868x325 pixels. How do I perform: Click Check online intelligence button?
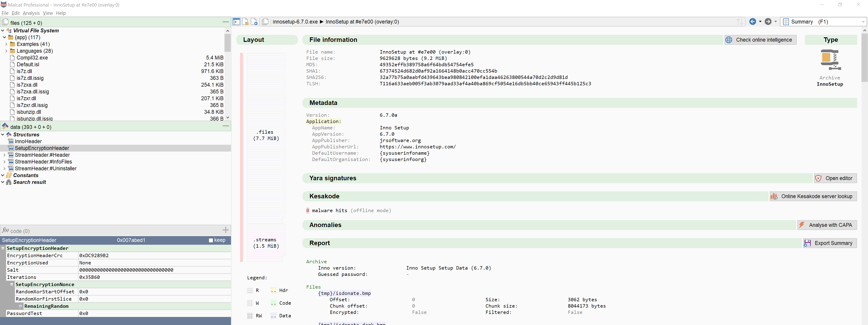point(760,40)
